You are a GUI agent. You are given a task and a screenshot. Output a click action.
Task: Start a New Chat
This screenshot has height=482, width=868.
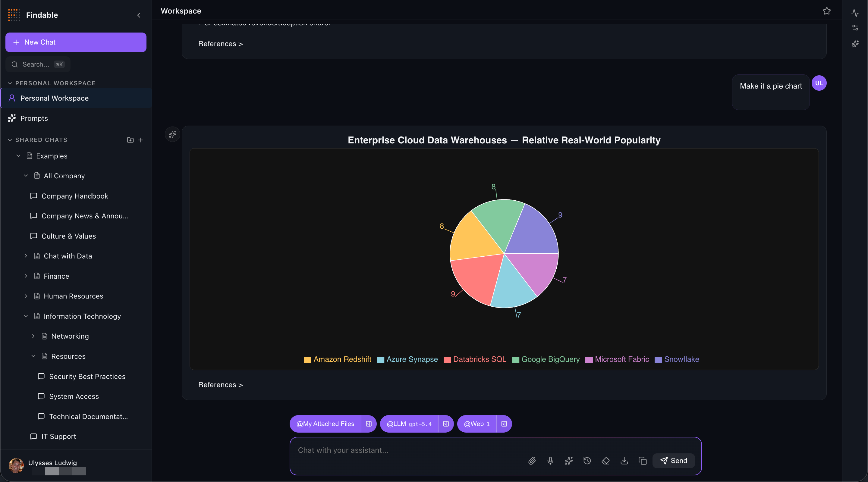click(76, 42)
